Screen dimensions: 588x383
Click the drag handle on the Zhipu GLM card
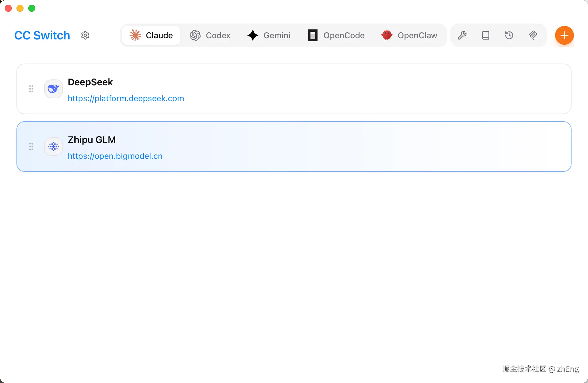pyautogui.click(x=31, y=146)
